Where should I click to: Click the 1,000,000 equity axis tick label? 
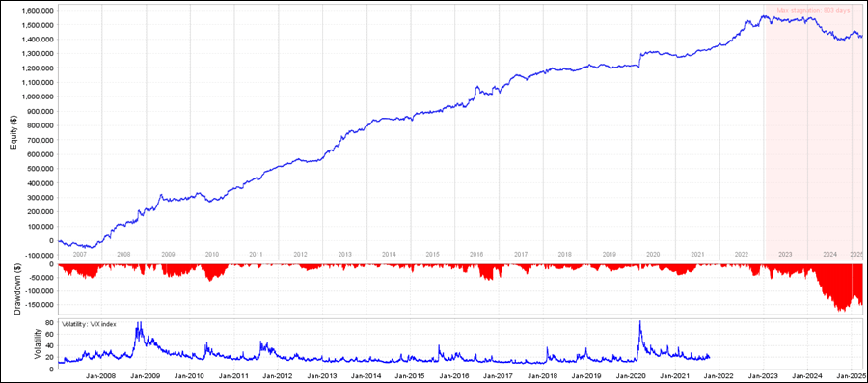click(x=35, y=96)
